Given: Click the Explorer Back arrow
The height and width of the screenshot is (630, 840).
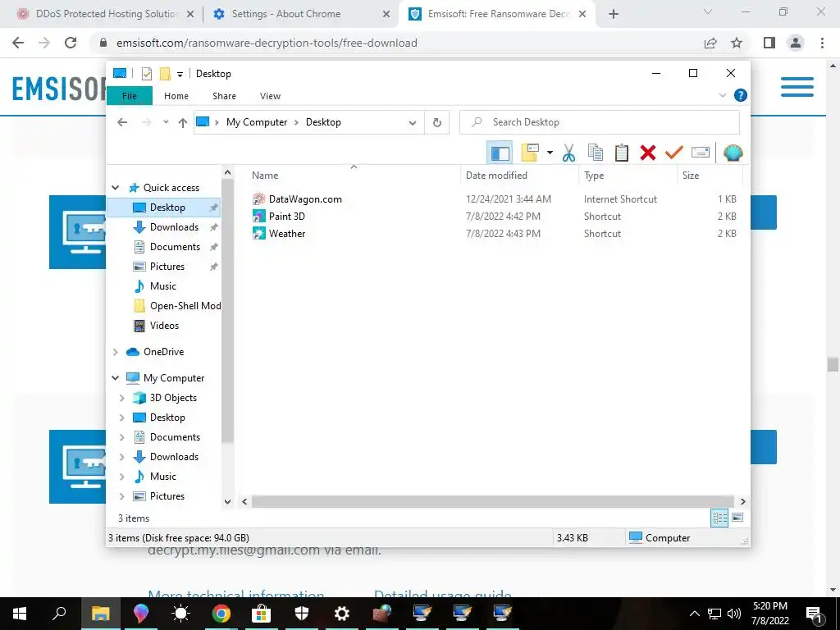Looking at the screenshot, I should pos(122,122).
